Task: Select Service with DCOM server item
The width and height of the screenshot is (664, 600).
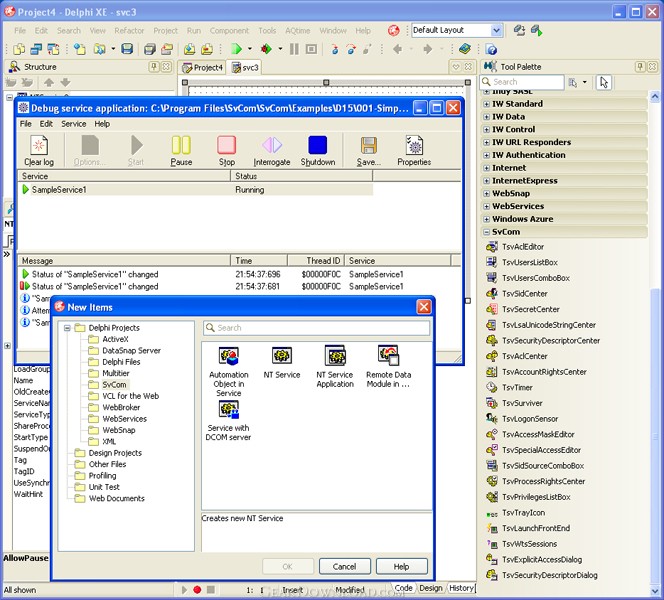Action: pos(228,420)
